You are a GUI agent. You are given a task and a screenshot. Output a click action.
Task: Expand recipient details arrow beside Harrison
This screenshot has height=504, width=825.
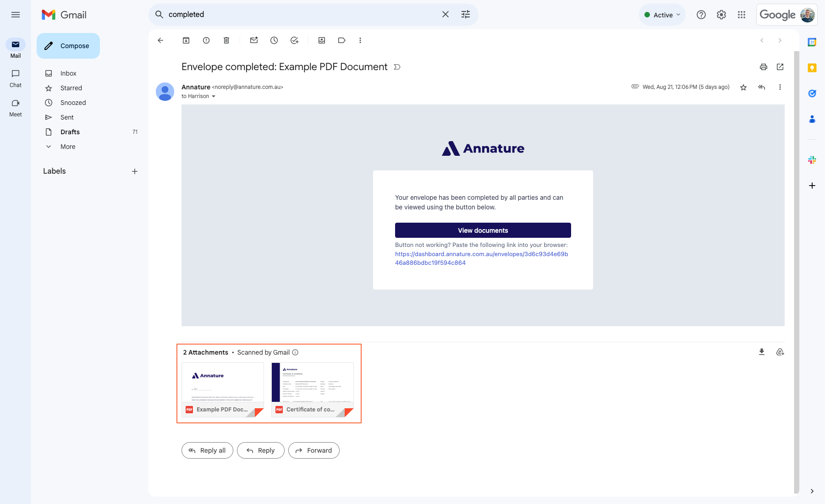coord(214,96)
